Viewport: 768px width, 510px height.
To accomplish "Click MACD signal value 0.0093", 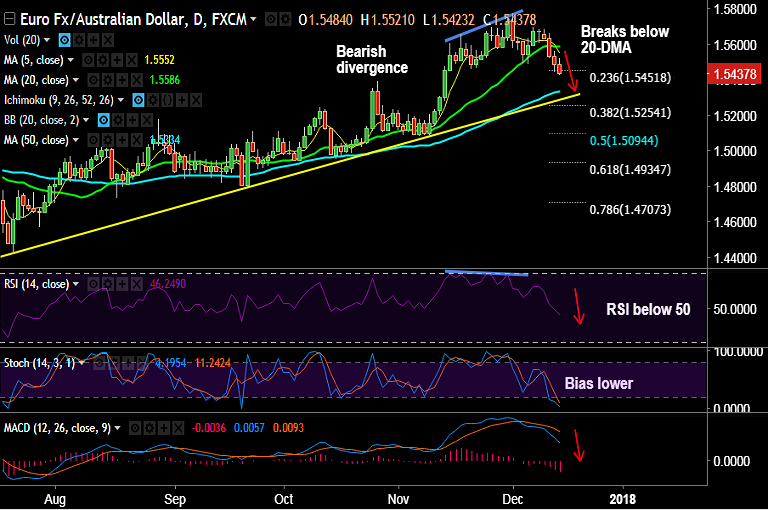I will pyautogui.click(x=288, y=428).
